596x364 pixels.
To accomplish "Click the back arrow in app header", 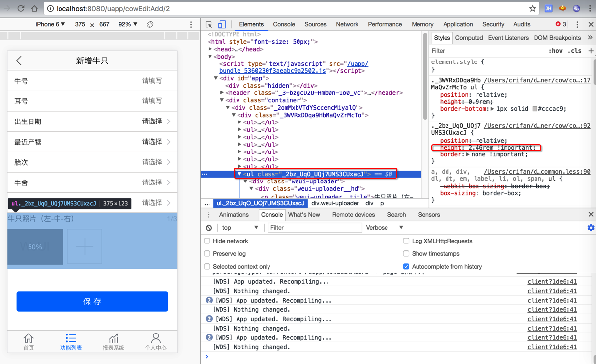I will point(19,61).
